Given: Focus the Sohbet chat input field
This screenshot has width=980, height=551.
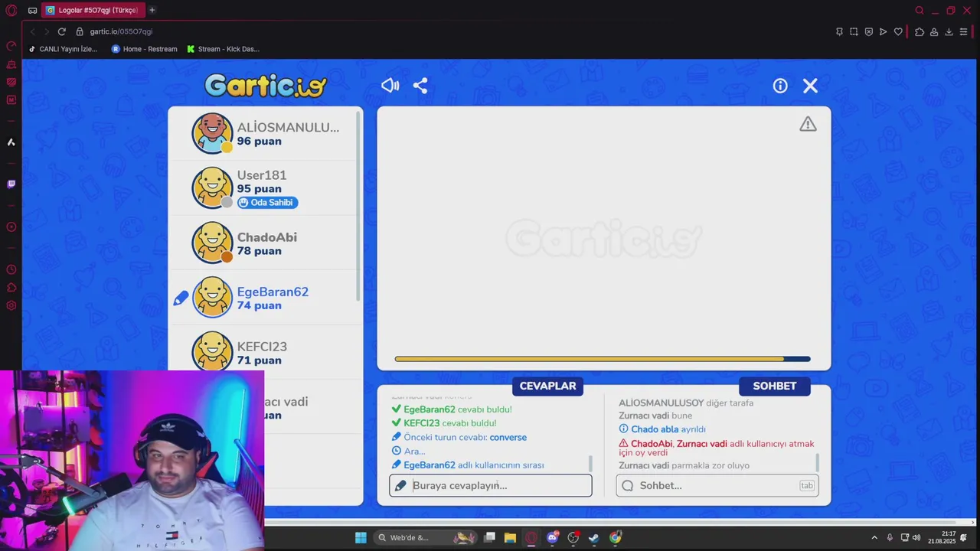Looking at the screenshot, I should pos(717,485).
